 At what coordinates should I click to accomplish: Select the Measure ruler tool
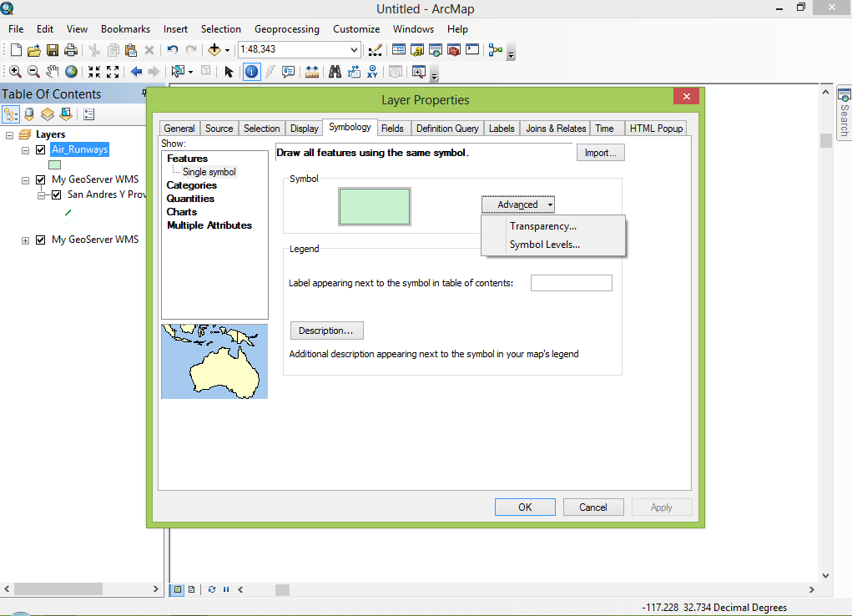[x=312, y=71]
